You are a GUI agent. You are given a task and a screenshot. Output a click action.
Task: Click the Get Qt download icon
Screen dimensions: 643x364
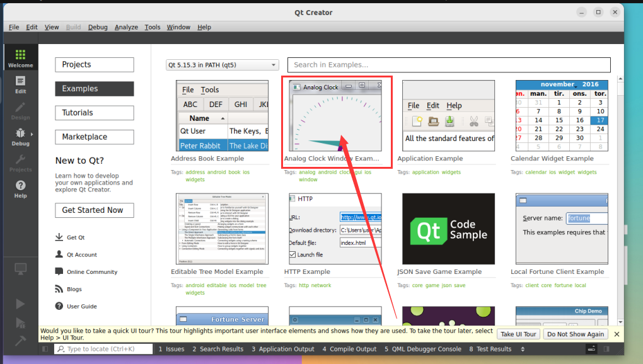(59, 237)
